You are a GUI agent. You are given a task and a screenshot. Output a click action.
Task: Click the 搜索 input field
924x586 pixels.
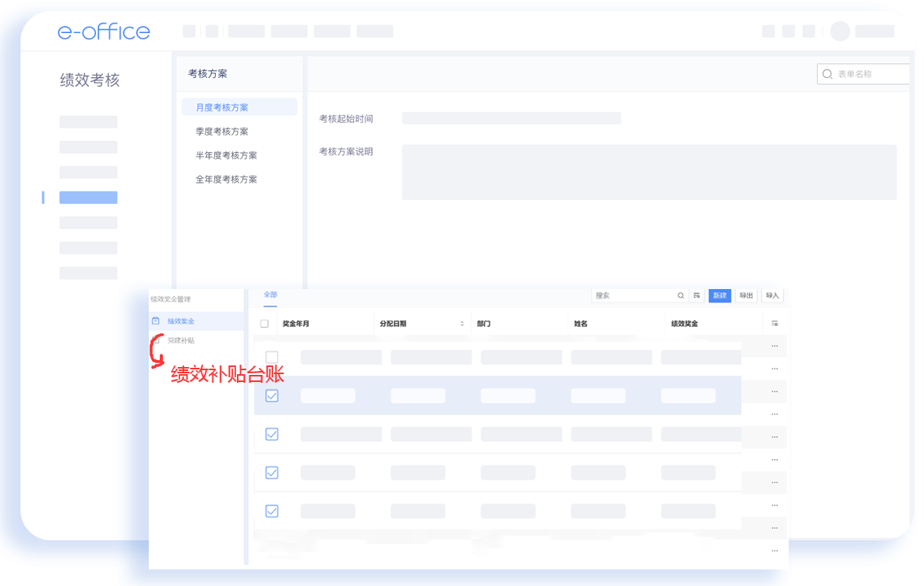[634, 296]
